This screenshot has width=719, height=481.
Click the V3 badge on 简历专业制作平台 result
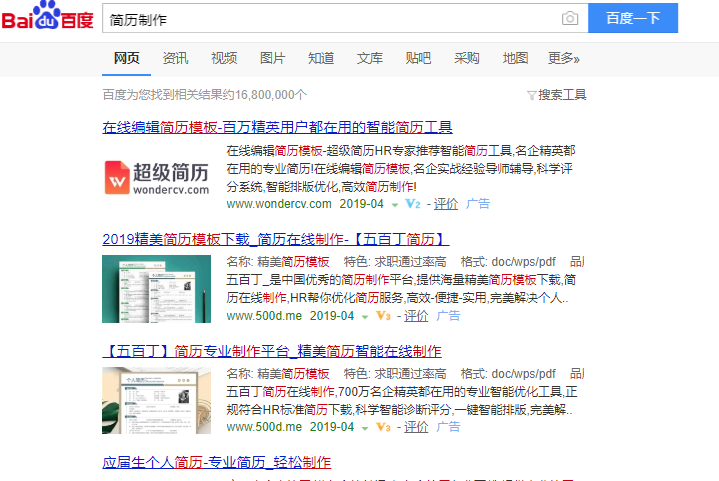click(x=383, y=427)
